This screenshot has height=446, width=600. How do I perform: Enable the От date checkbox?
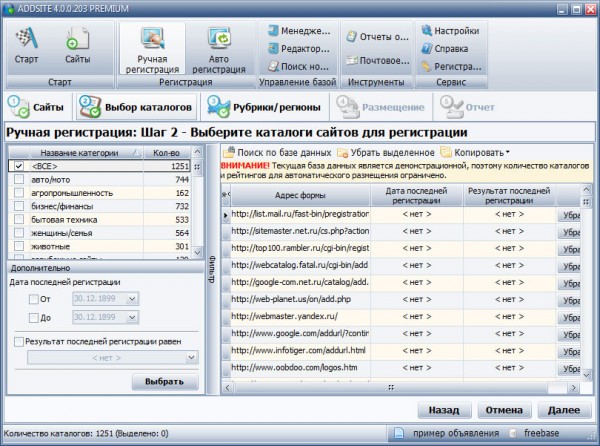point(34,299)
